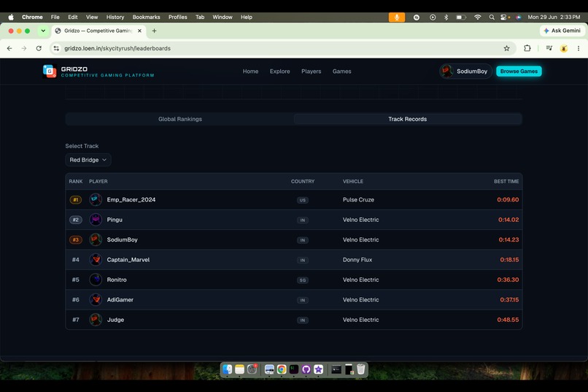This screenshot has width=588, height=392.
Task: Click the Pingu player name
Action: click(x=115, y=220)
